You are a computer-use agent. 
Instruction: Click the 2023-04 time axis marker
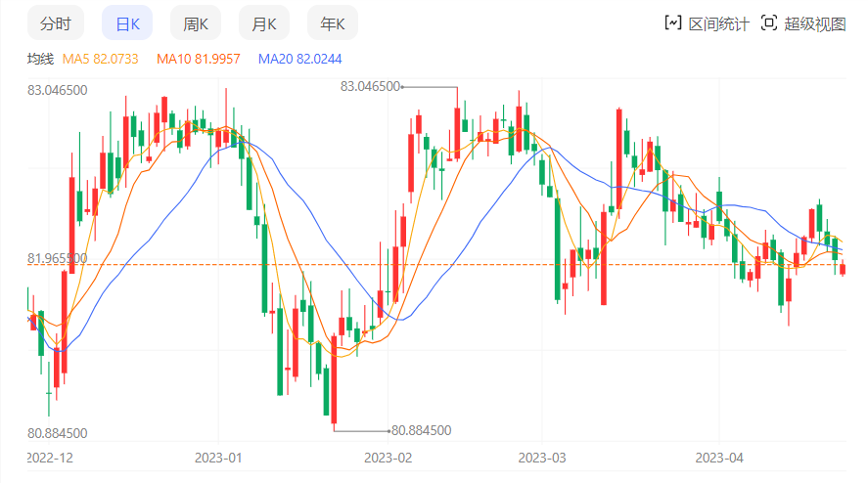719,457
